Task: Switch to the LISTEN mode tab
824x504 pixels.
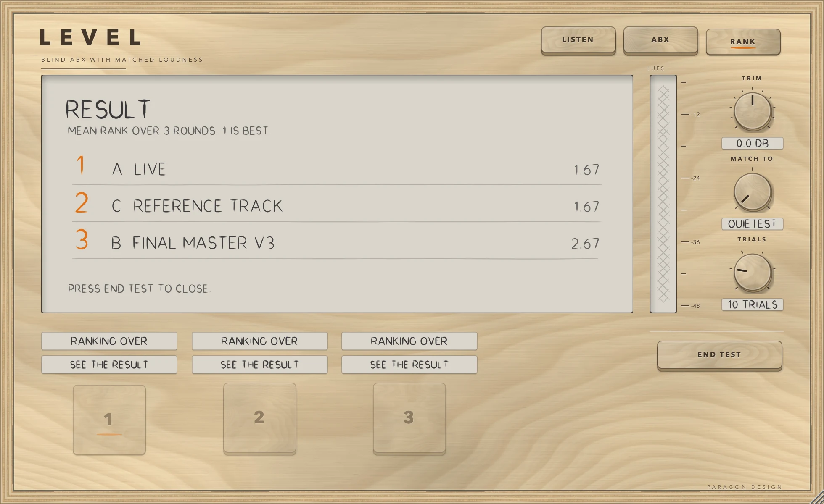Action: (578, 40)
